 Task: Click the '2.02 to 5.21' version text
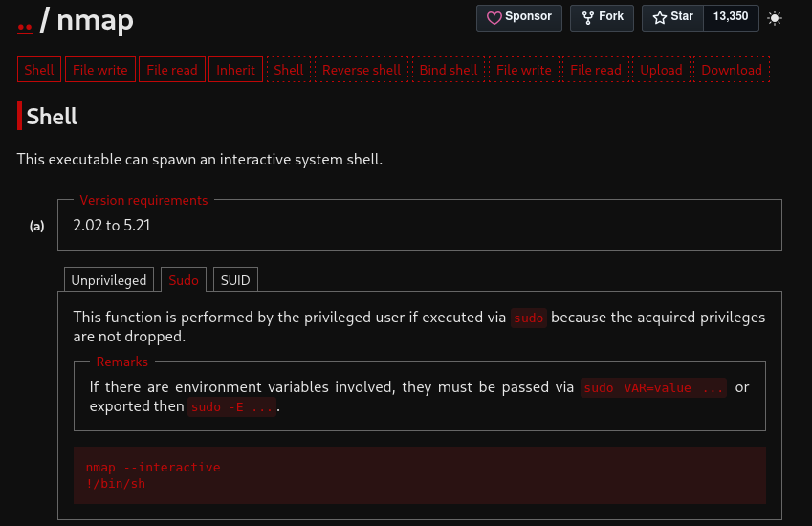111,225
